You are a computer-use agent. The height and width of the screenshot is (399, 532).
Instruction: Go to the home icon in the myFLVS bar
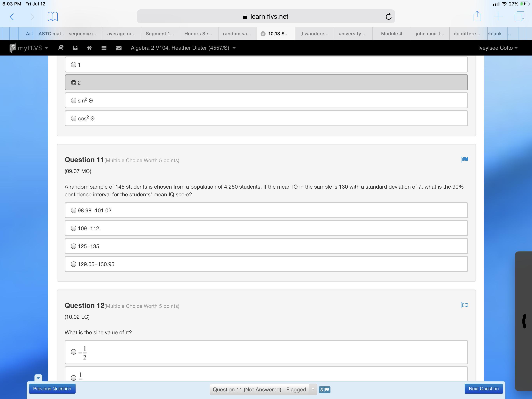(89, 48)
